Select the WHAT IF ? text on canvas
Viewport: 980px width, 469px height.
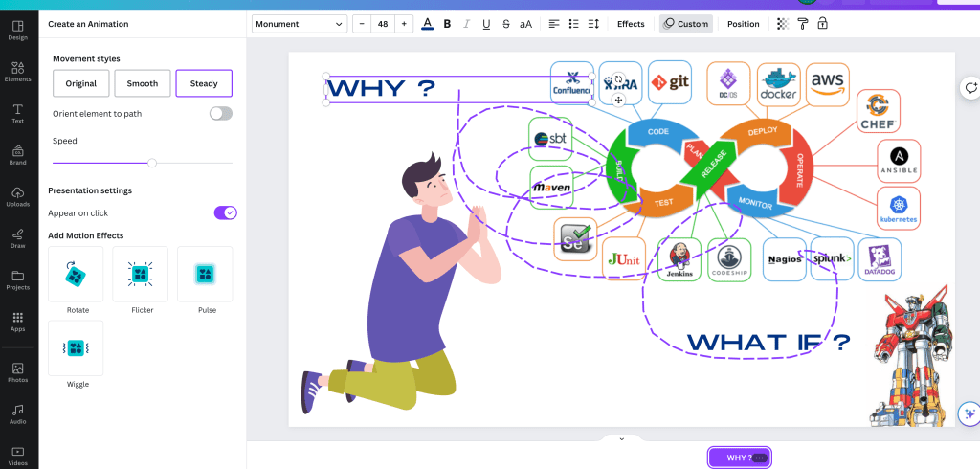click(x=768, y=342)
